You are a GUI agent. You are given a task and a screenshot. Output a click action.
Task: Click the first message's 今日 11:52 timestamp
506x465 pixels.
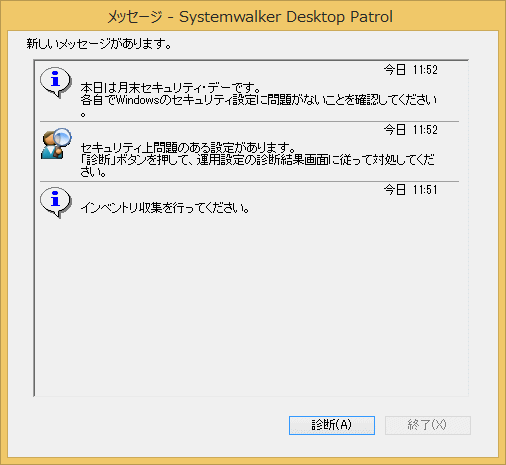410,70
